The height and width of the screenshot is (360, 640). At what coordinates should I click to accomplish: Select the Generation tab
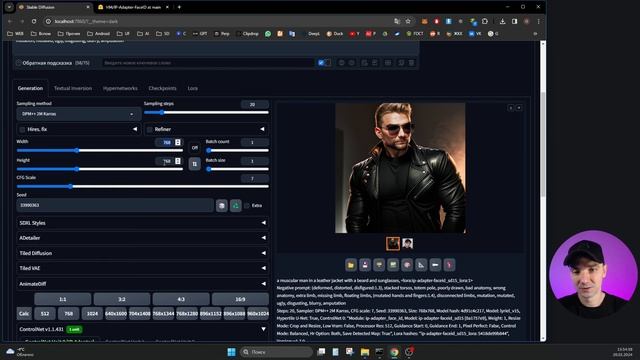point(30,88)
